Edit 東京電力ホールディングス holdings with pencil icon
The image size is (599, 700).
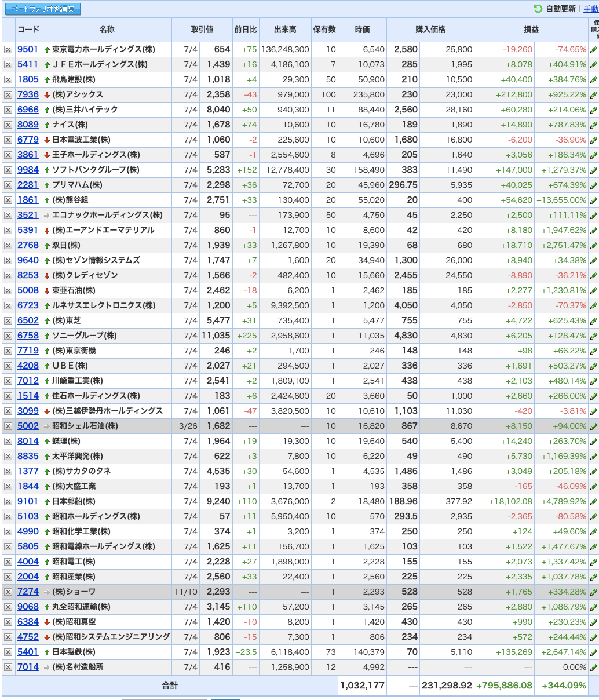[x=594, y=49]
